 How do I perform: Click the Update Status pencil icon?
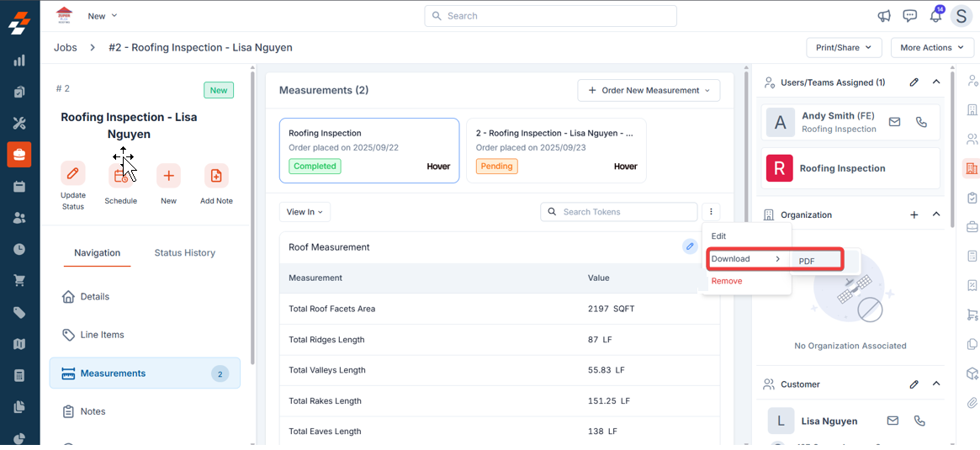(72, 174)
